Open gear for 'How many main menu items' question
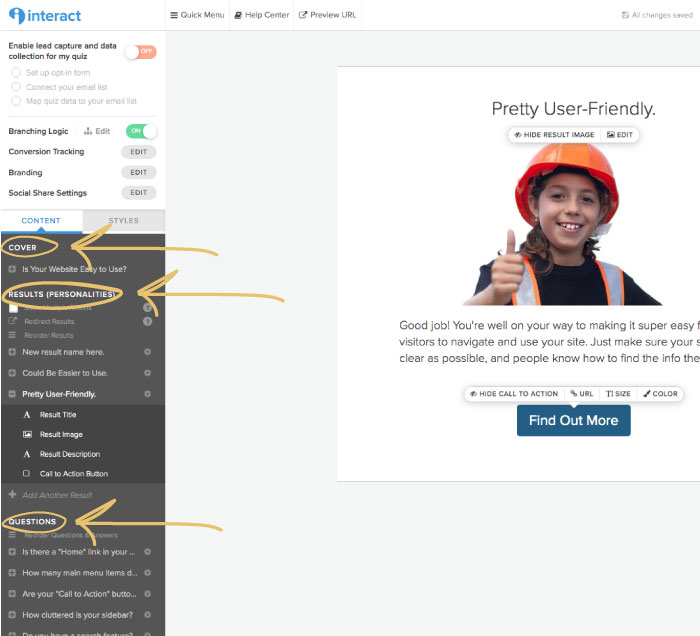Viewport: 700px width, 636px height. (147, 573)
